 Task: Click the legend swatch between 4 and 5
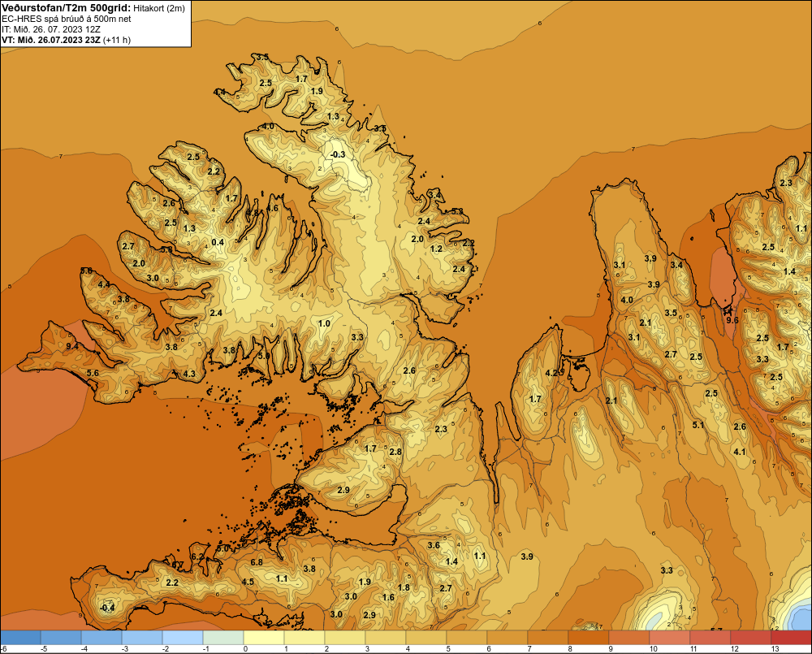point(426,638)
